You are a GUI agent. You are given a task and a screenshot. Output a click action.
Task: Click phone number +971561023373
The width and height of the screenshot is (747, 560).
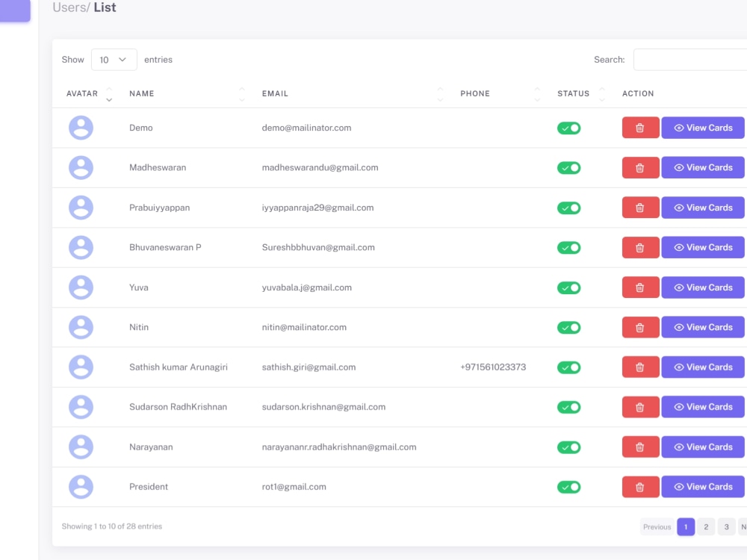coord(493,367)
